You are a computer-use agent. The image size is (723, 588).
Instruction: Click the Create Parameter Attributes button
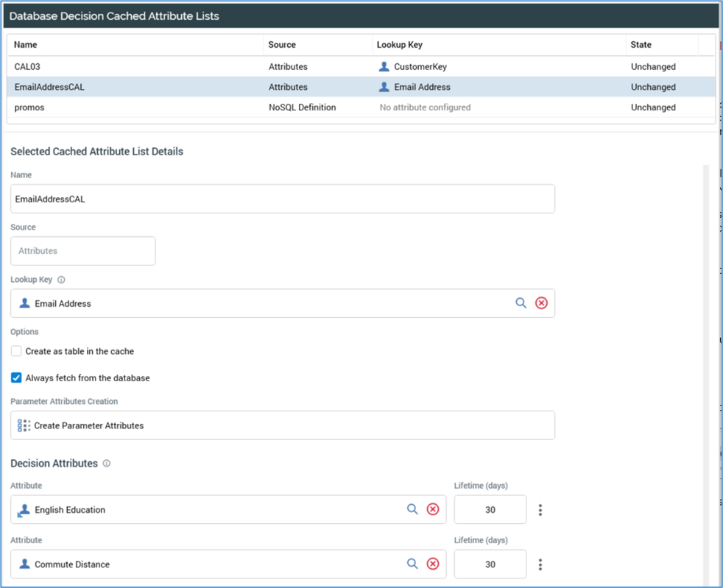(x=282, y=425)
